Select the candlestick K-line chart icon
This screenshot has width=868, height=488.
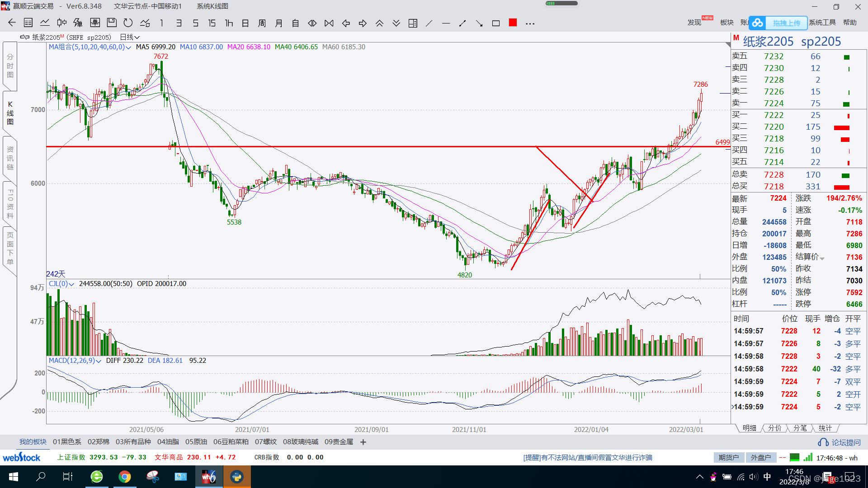point(62,23)
